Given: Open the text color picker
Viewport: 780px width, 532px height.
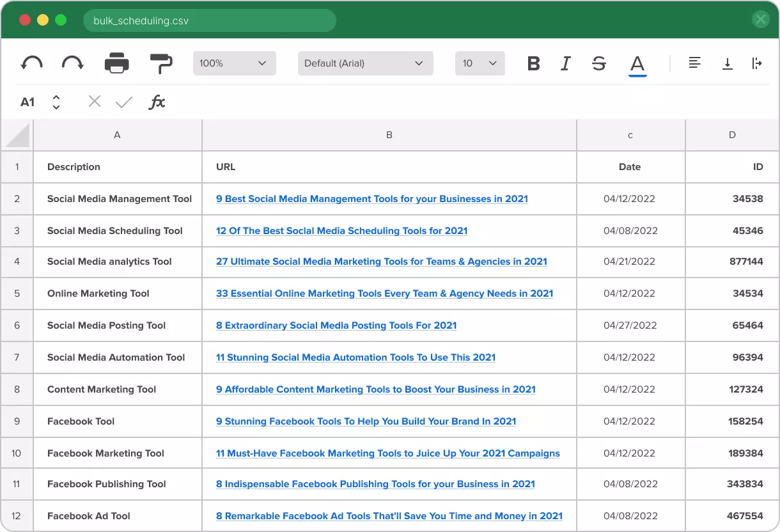Looking at the screenshot, I should pos(637,63).
